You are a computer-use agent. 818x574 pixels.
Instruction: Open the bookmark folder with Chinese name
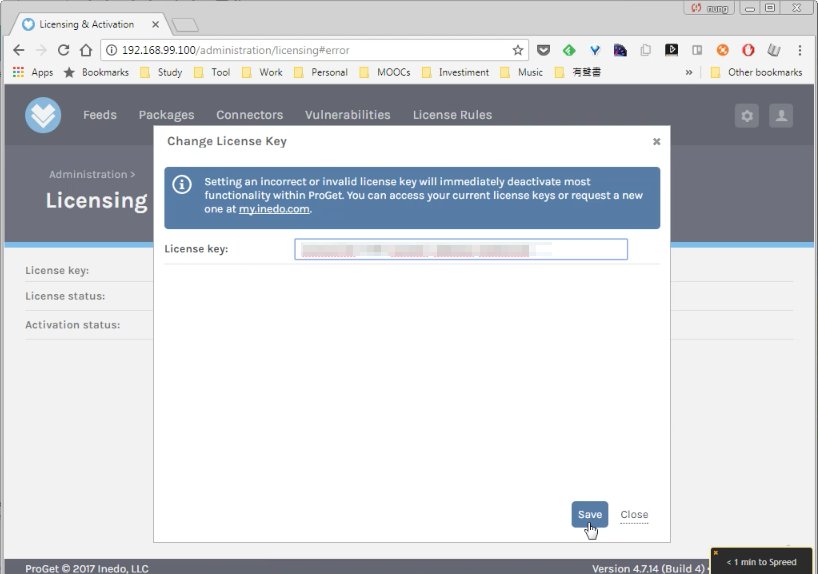pos(578,72)
